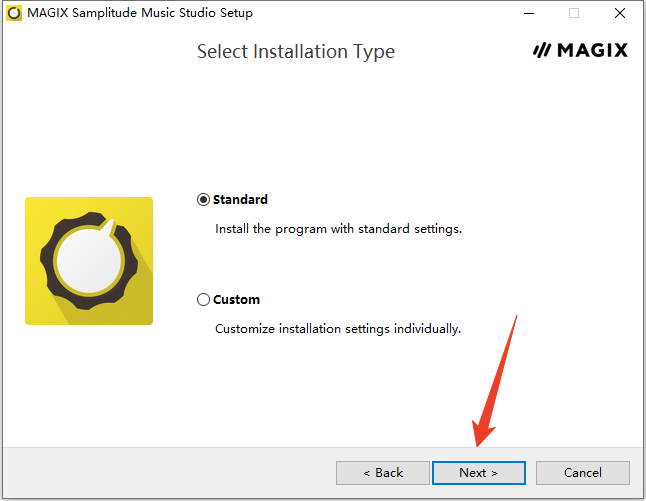
Task: Cancel the installation
Action: coord(582,472)
